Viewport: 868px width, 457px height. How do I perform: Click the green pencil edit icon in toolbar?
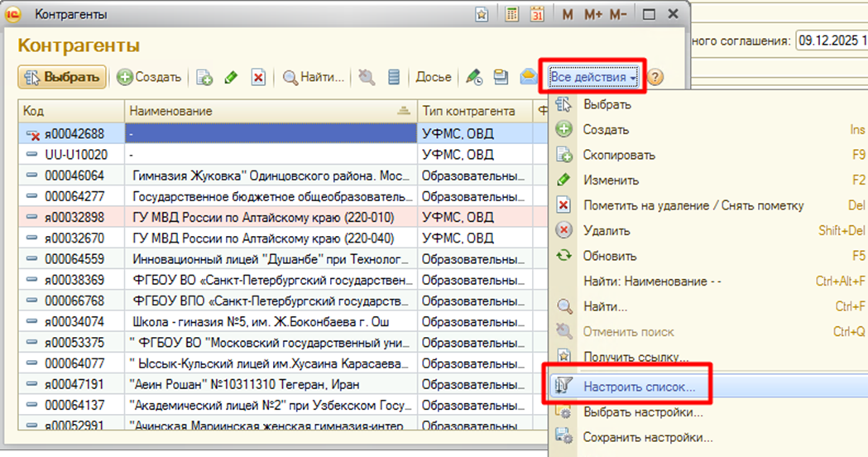point(231,77)
